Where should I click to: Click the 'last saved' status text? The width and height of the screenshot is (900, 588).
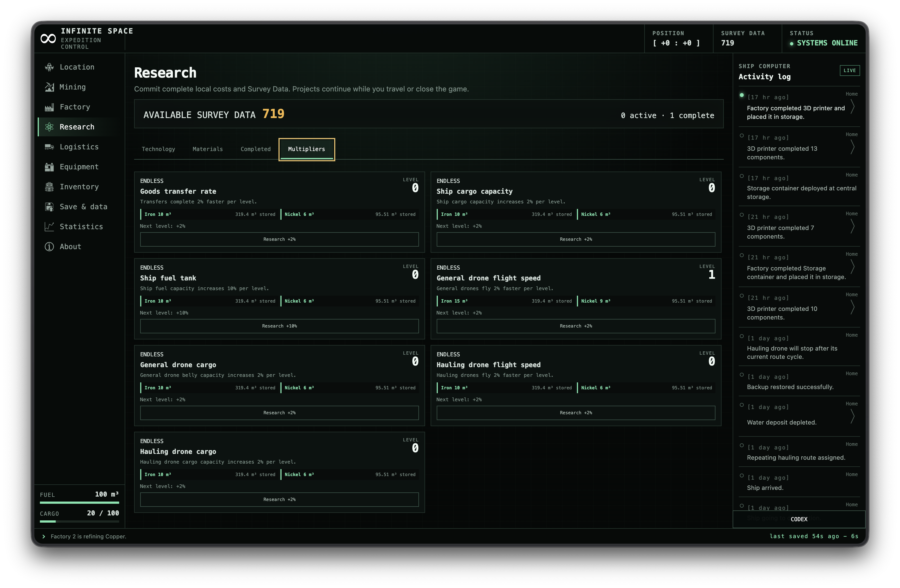(814, 536)
